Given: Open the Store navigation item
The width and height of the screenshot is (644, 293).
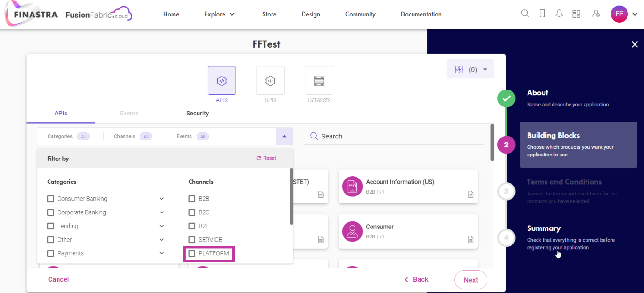Looking at the screenshot, I should coord(269,14).
